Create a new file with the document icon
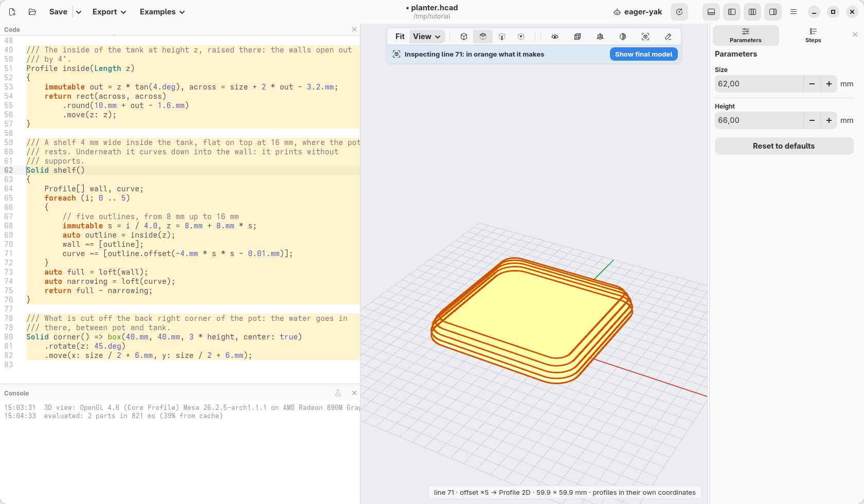Image resolution: width=864 pixels, height=504 pixels. 12,12
